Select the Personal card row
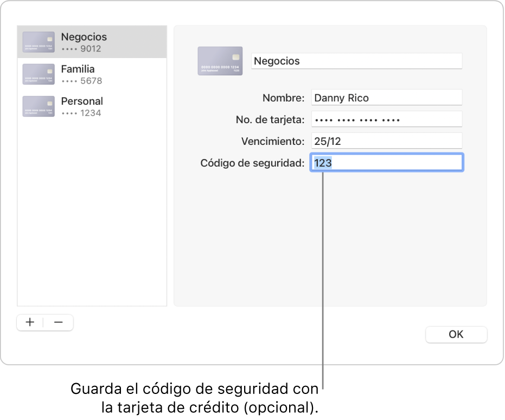 [92, 106]
